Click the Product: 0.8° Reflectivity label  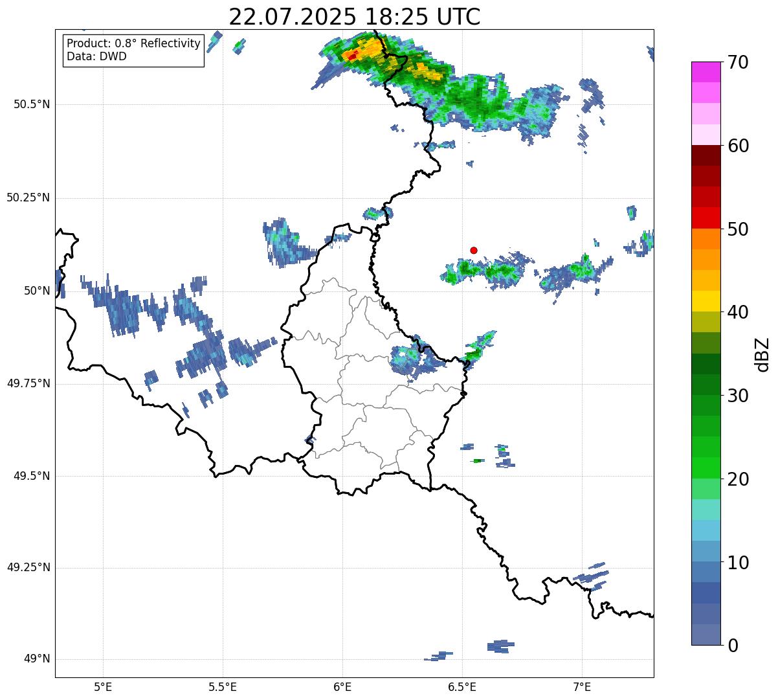134,43
